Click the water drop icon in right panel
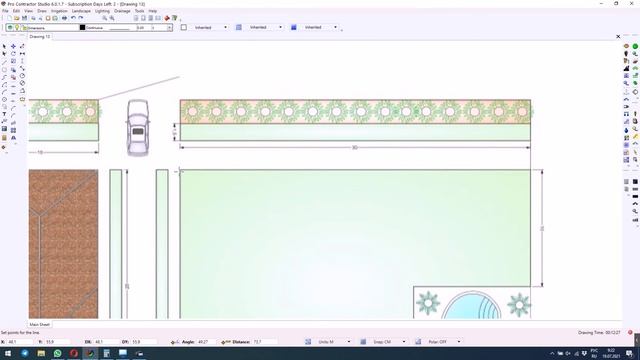This screenshot has height=360, width=640. (x=626, y=130)
